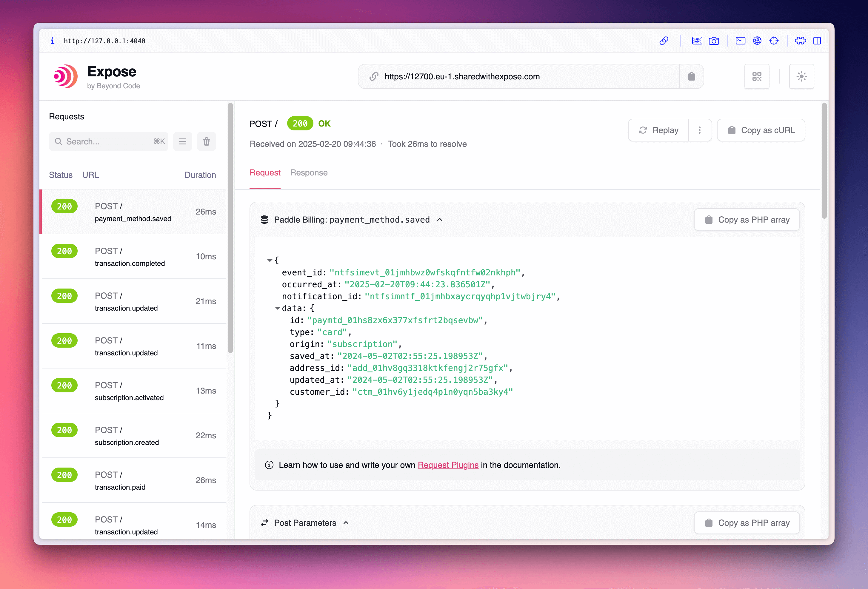This screenshot has height=589, width=868.
Task: Collapse the Post Parameters section
Action: pos(346,523)
